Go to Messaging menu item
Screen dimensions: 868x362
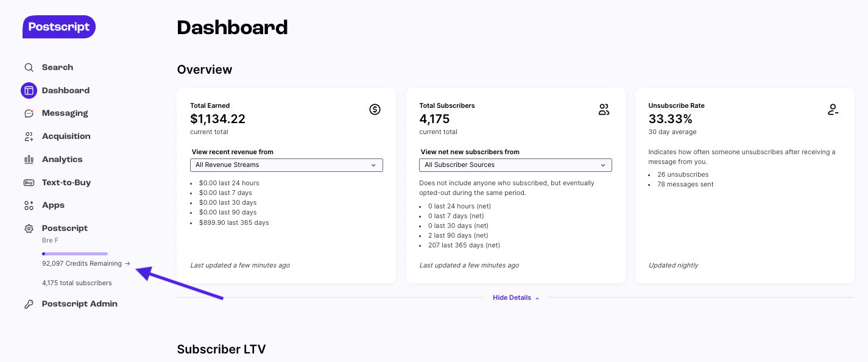point(65,113)
